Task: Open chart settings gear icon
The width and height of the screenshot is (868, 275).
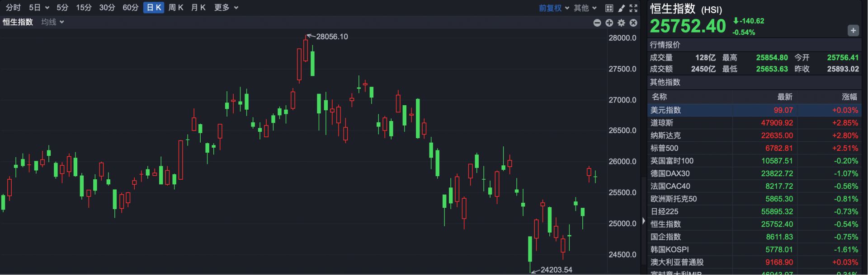Action: click(x=621, y=23)
